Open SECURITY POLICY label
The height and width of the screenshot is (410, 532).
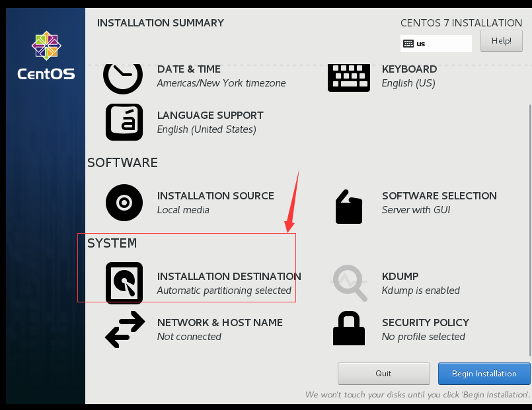[x=426, y=323]
